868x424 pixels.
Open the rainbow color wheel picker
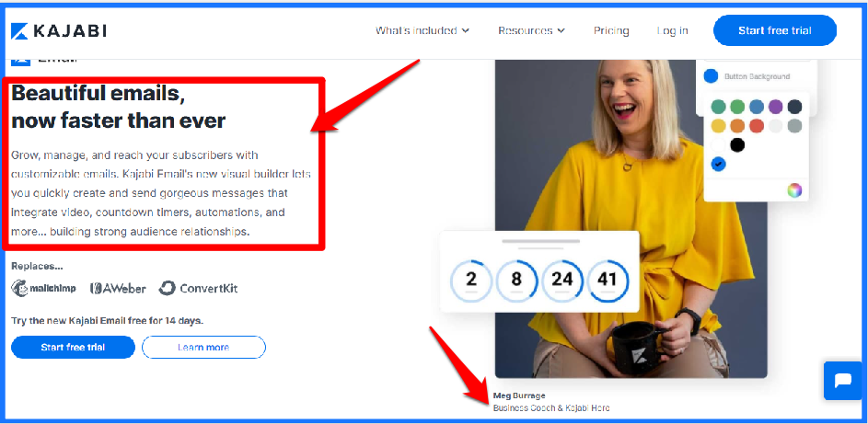[794, 190]
